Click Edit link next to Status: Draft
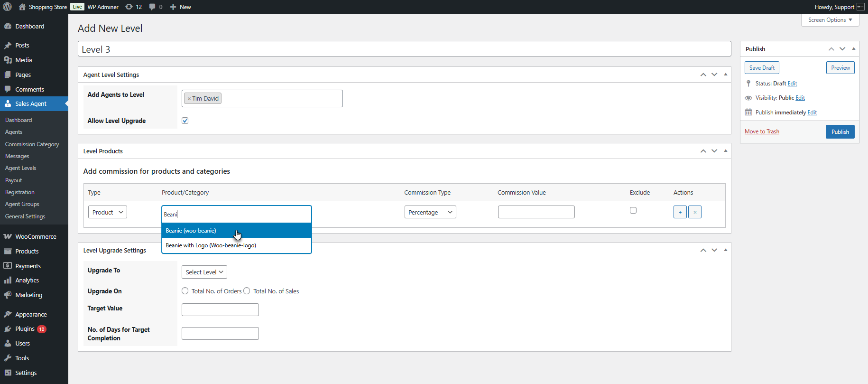868x384 pixels. tap(793, 84)
